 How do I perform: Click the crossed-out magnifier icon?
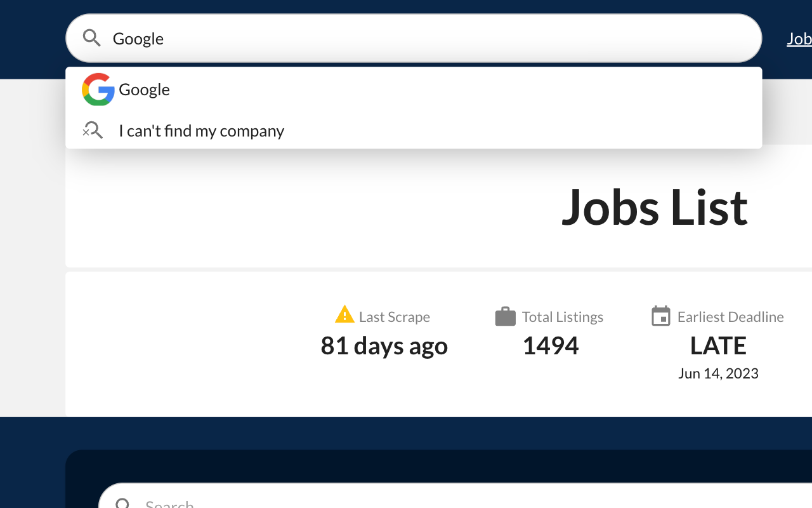(x=93, y=131)
